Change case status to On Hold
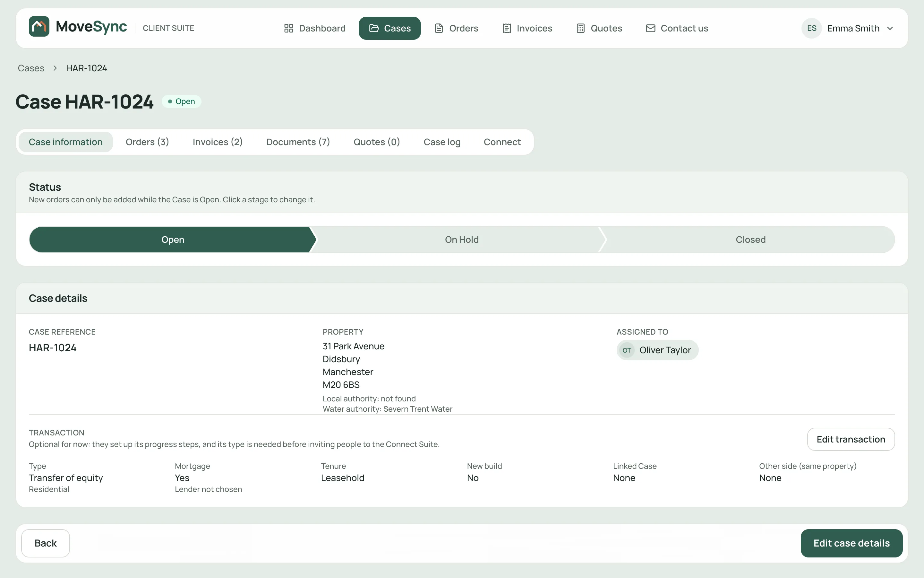 click(x=462, y=240)
